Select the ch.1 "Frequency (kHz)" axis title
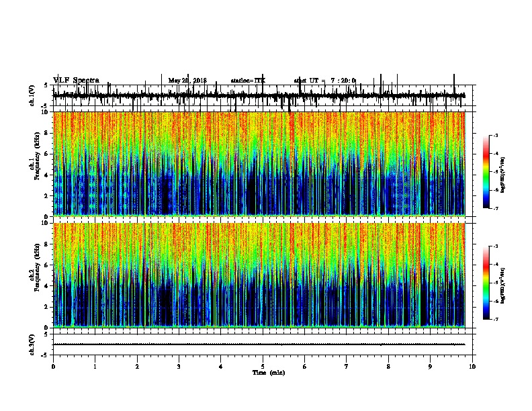 [37, 156]
